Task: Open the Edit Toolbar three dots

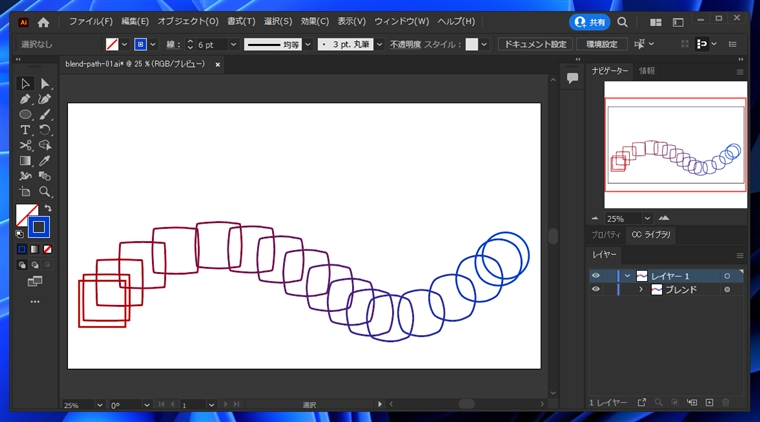Action: click(35, 302)
